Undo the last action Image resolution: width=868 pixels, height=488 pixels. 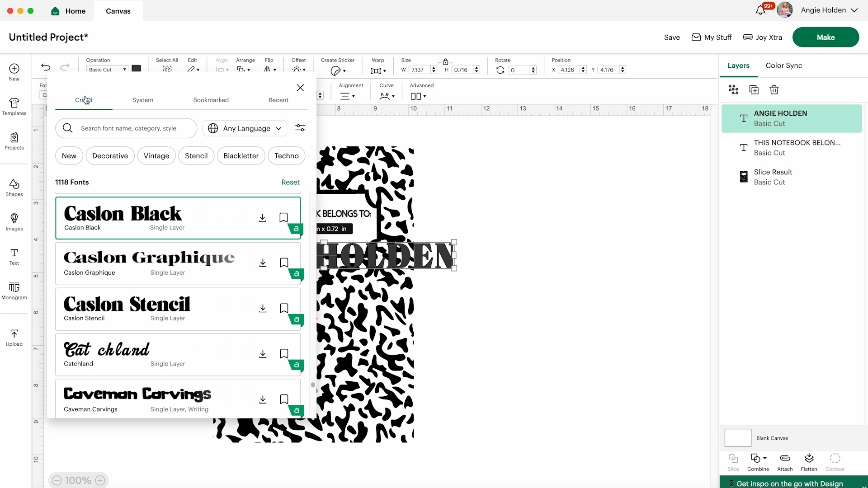(x=46, y=67)
